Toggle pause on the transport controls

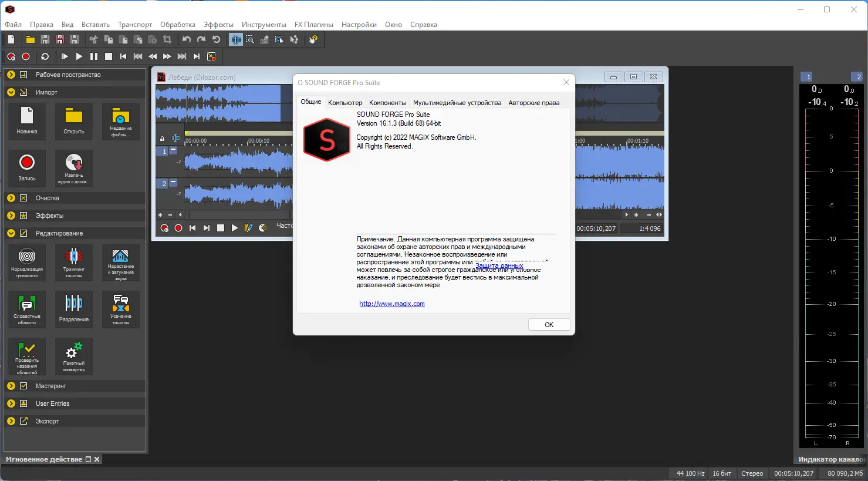coord(93,56)
